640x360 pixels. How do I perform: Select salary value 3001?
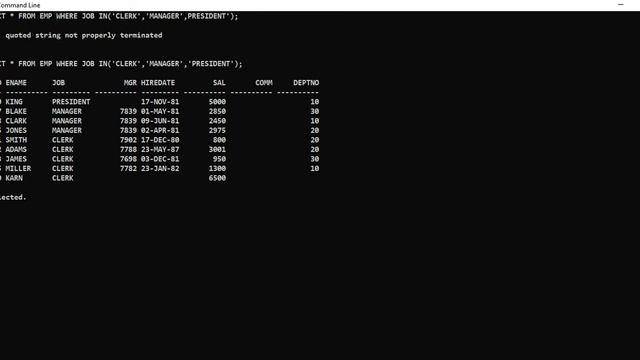pos(217,150)
